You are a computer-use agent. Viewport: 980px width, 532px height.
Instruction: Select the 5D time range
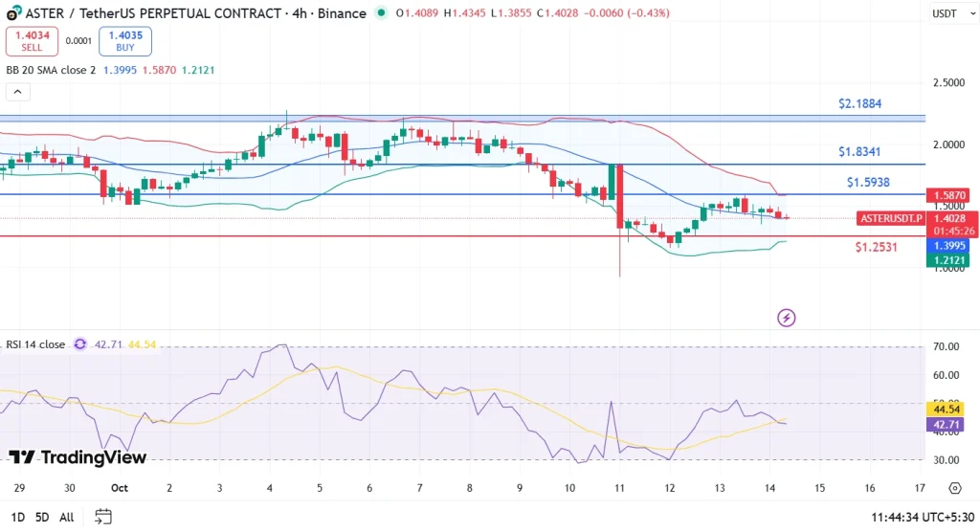(41, 517)
